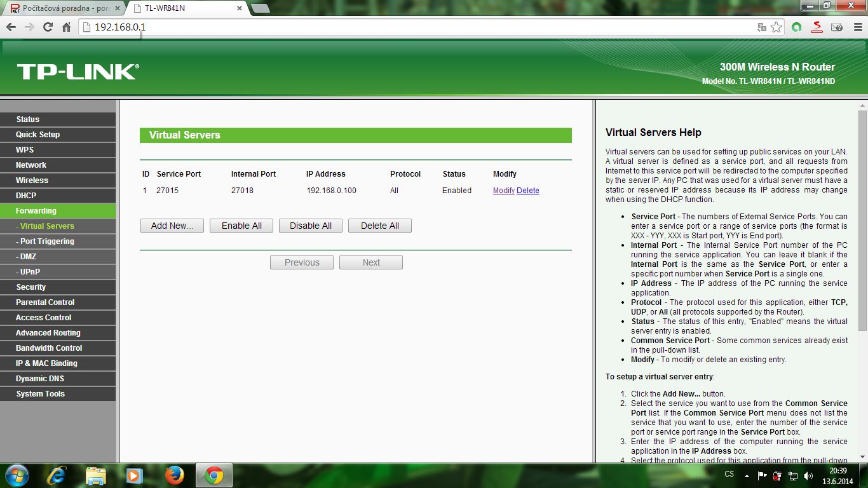The height and width of the screenshot is (488, 868).
Task: Click the Add New... button
Action: (172, 226)
